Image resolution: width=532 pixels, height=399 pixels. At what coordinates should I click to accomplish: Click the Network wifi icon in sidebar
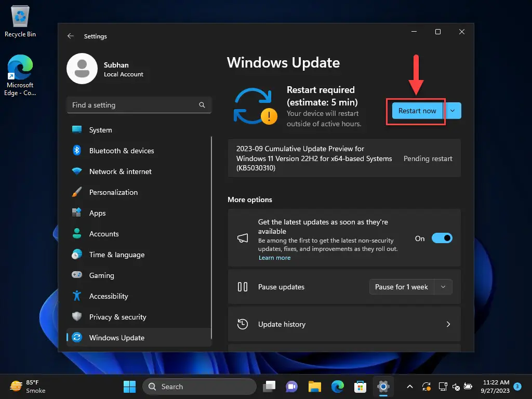(x=77, y=171)
